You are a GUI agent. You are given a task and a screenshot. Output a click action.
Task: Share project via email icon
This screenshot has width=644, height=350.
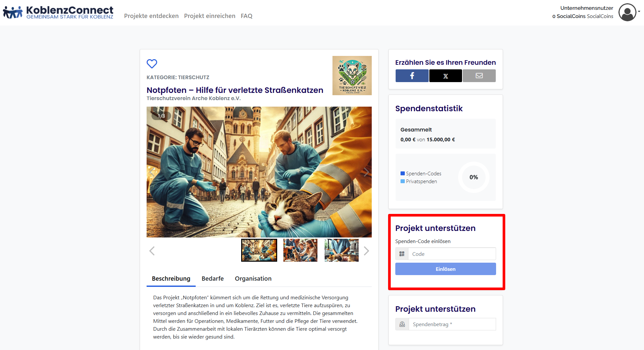click(479, 76)
